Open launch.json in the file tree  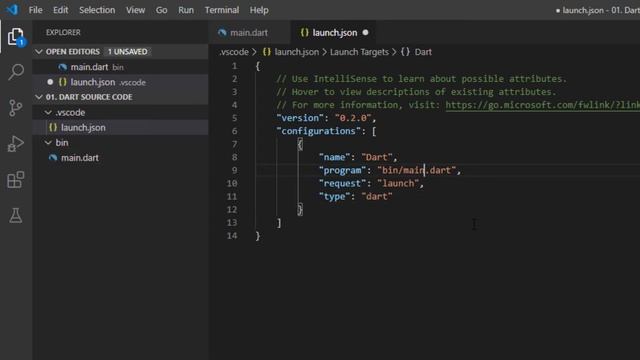click(x=120, y=127)
